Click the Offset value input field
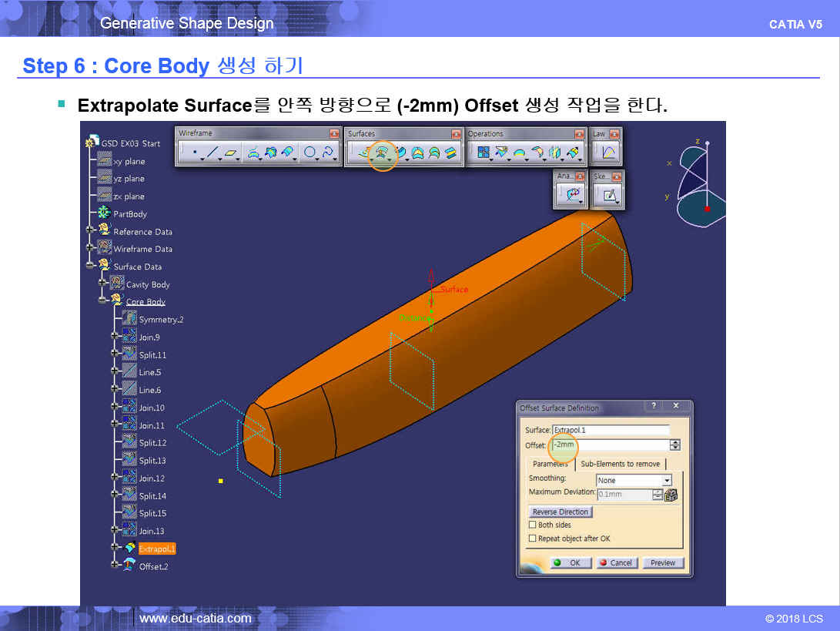The width and height of the screenshot is (840, 631). 611,445
